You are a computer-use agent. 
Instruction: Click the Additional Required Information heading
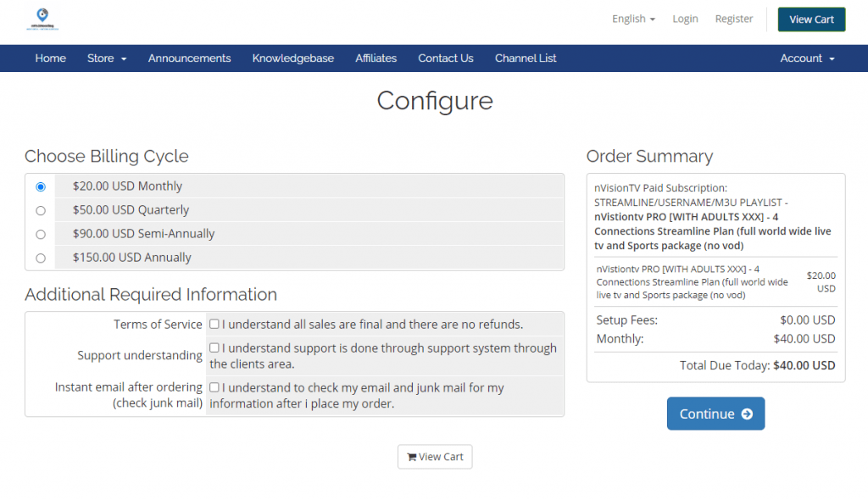(x=151, y=295)
